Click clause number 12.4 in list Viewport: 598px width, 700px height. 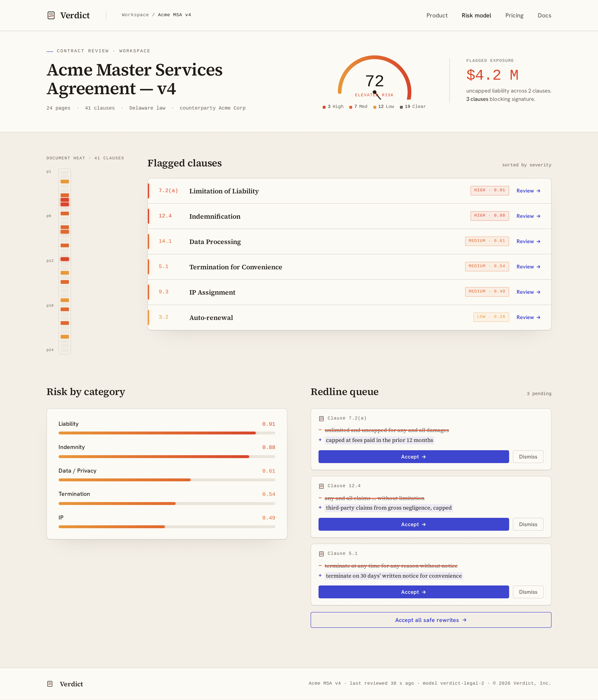(165, 216)
